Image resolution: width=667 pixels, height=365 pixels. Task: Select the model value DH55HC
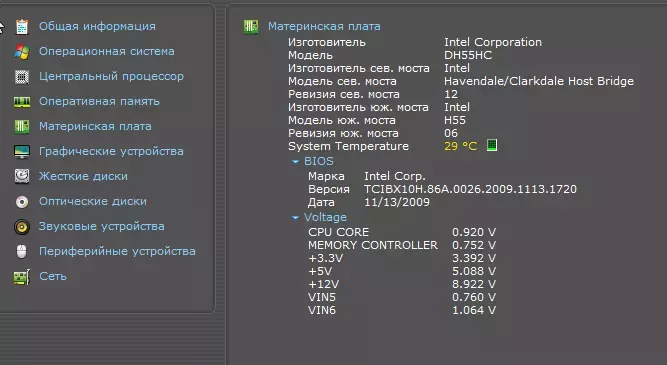[468, 55]
